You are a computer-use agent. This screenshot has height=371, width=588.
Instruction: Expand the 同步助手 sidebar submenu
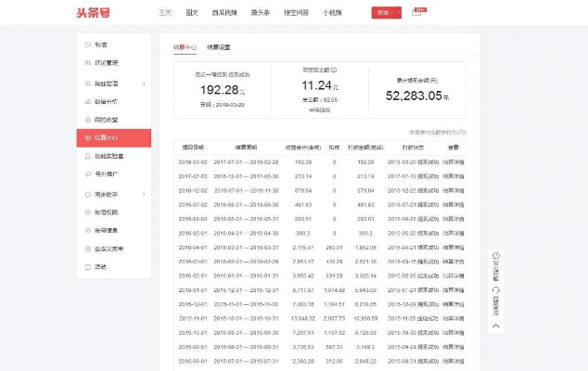143,194
